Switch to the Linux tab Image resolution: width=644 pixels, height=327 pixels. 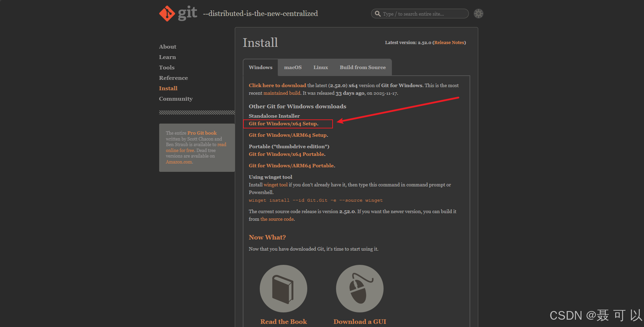point(320,67)
